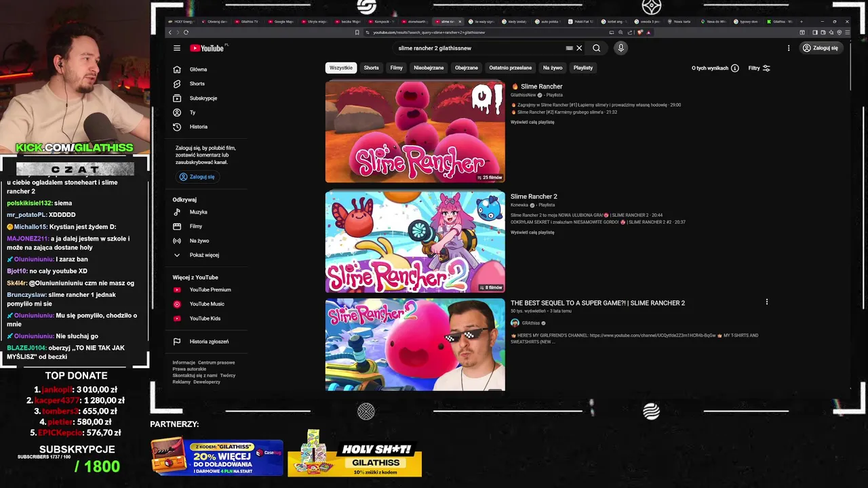868x488 pixels.
Task: Open title THE BEST SEQUEL TO A SUPER GAME
Action: [x=597, y=303]
